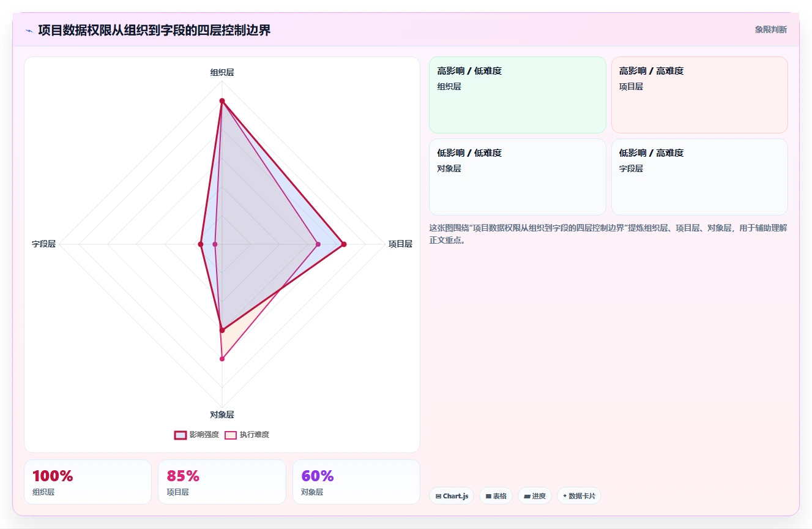Viewport: 812px width, 529px height.
Task: Click the 数据卡片 tag chip
Action: (x=579, y=496)
